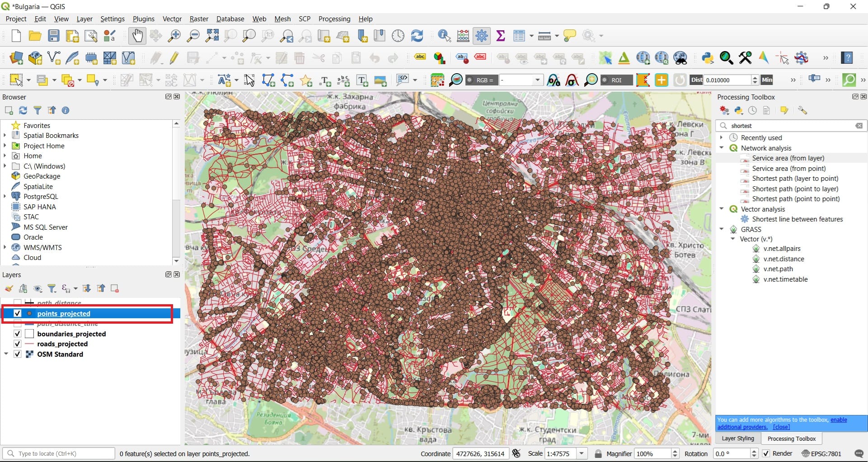This screenshot has width=868, height=462.
Task: Save the project with the floppy disk icon
Action: pyautogui.click(x=54, y=36)
